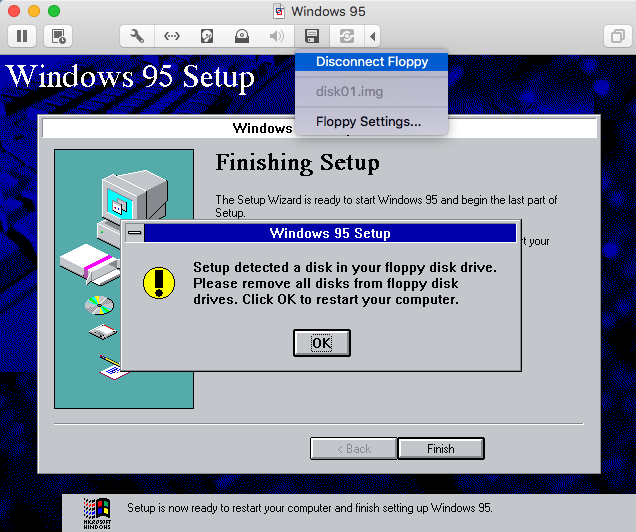636x532 pixels.
Task: Open Floppy Settings... from the menu
Action: pyautogui.click(x=368, y=122)
